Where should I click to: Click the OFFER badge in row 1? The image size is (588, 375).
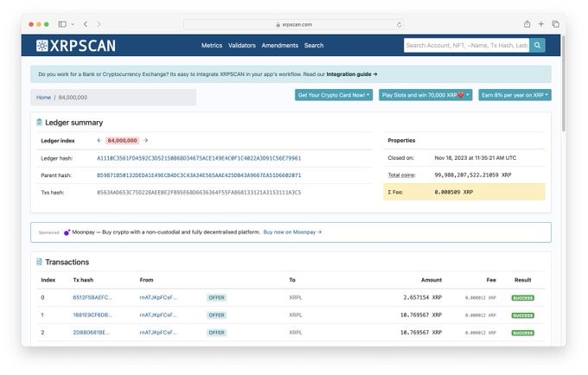coord(216,315)
